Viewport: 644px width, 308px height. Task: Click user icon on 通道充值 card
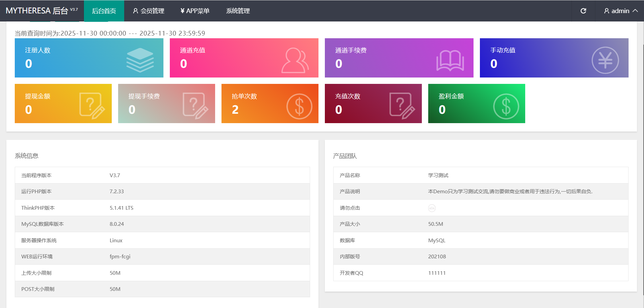[295, 60]
